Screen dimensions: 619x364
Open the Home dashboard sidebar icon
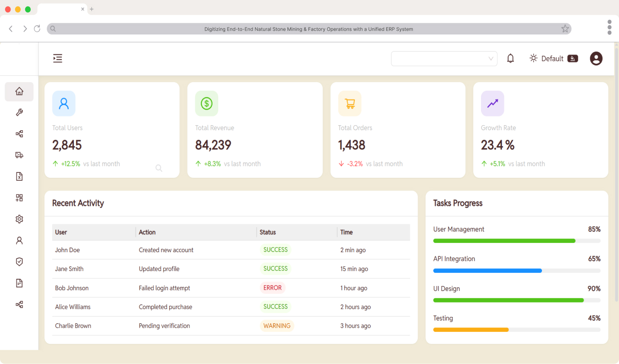tap(19, 91)
